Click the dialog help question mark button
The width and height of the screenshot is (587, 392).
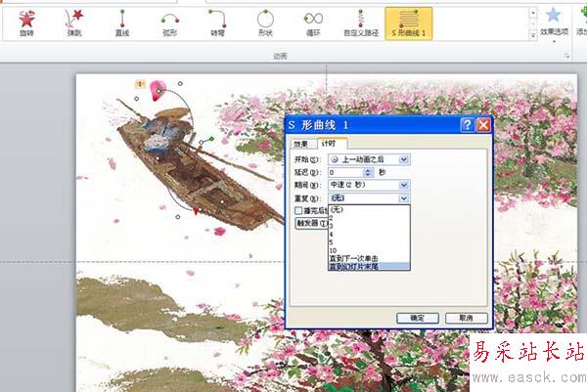[468, 124]
